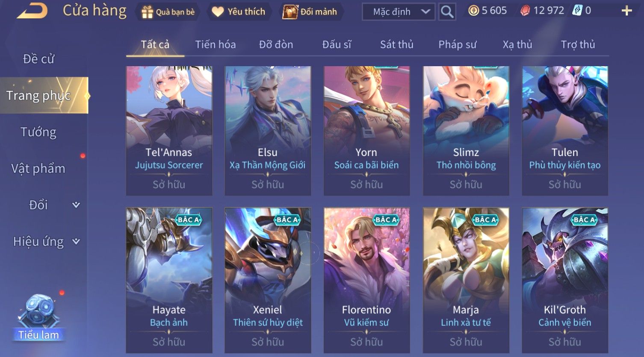644x357 pixels.
Task: Switch to the Pháp sư tab
Action: coord(457,44)
